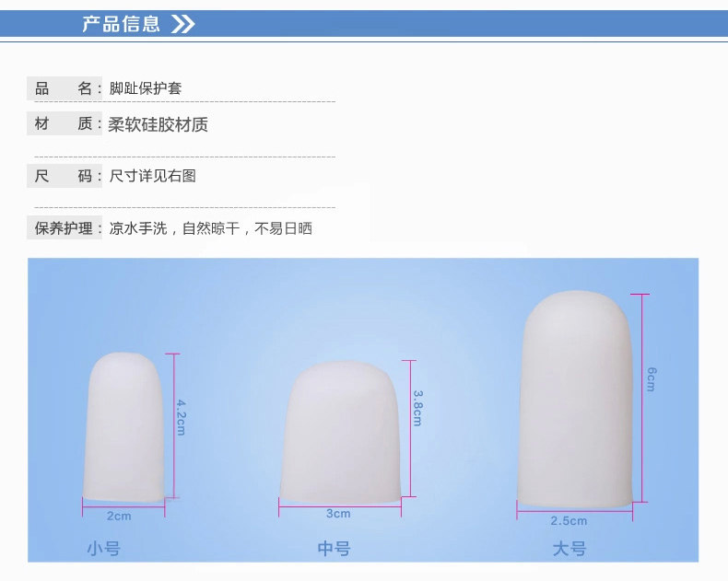This screenshot has width=728, height=581.
Task: Click the size note 尺寸详见右图
Action: point(152,176)
